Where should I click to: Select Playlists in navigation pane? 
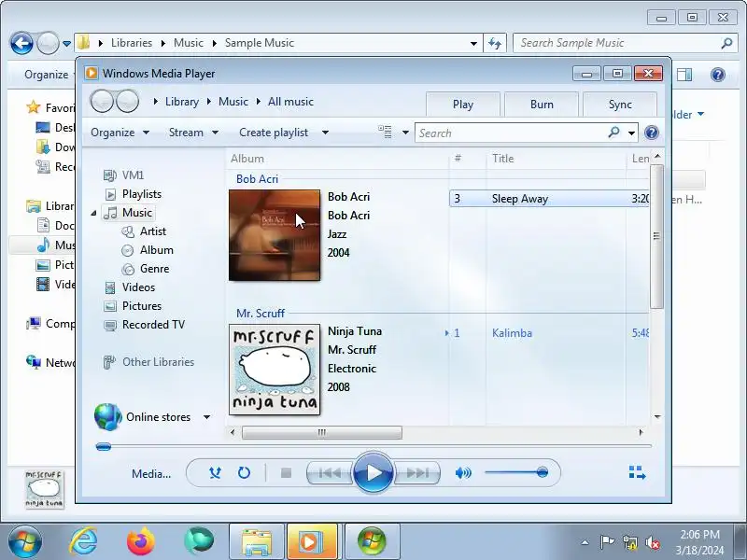pos(133,194)
